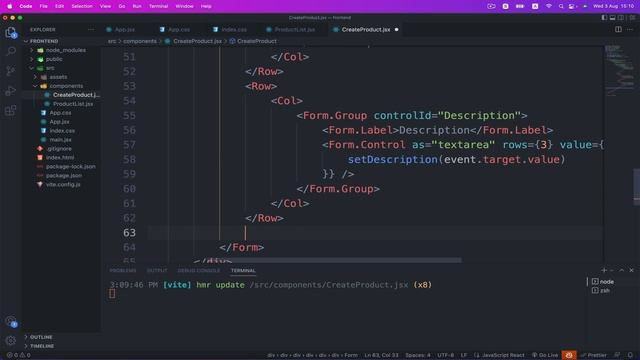Click Go Live in status bar

545,355
